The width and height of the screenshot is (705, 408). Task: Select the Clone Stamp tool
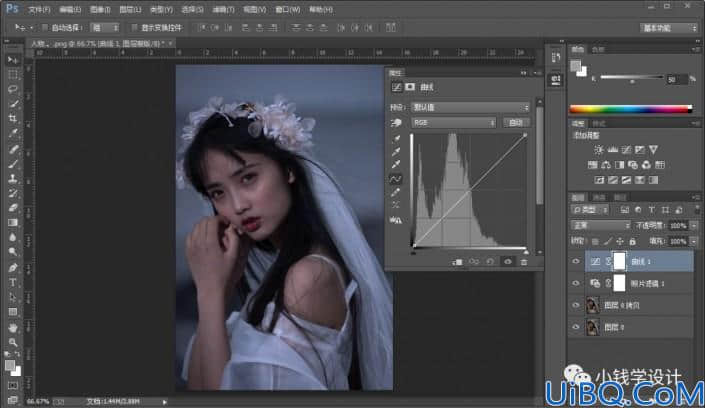click(13, 179)
